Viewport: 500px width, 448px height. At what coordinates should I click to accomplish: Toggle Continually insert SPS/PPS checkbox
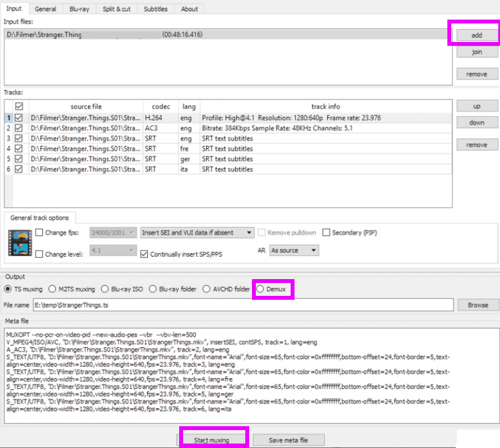[x=144, y=254]
